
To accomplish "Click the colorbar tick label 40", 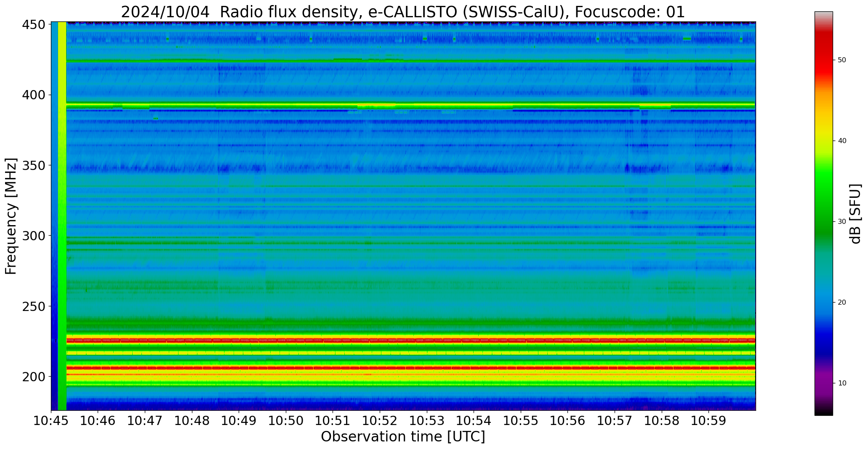I will [842, 141].
